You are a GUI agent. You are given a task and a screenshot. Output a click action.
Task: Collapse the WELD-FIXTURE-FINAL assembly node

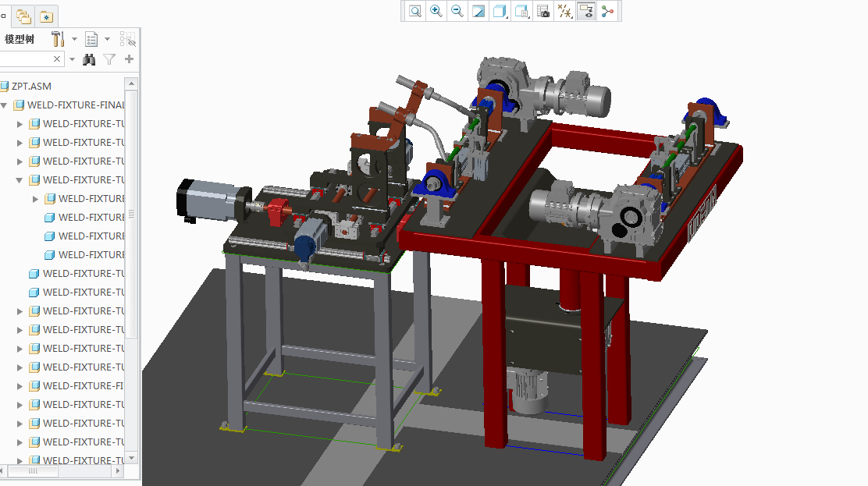coord(5,105)
